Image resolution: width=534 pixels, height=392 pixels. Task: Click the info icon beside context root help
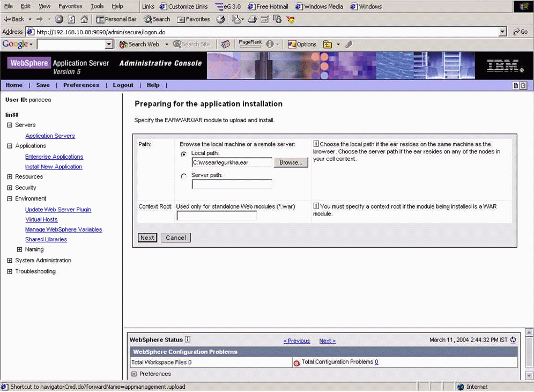pyautogui.click(x=316, y=206)
